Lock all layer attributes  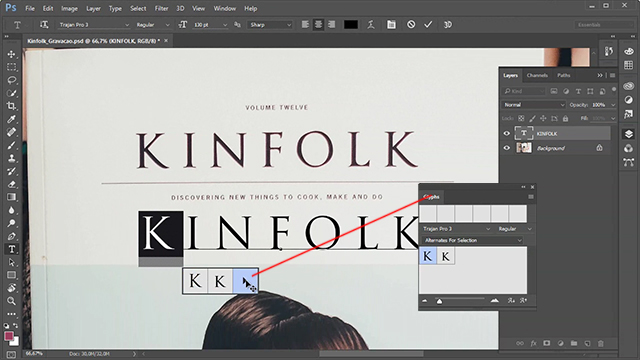pos(565,119)
